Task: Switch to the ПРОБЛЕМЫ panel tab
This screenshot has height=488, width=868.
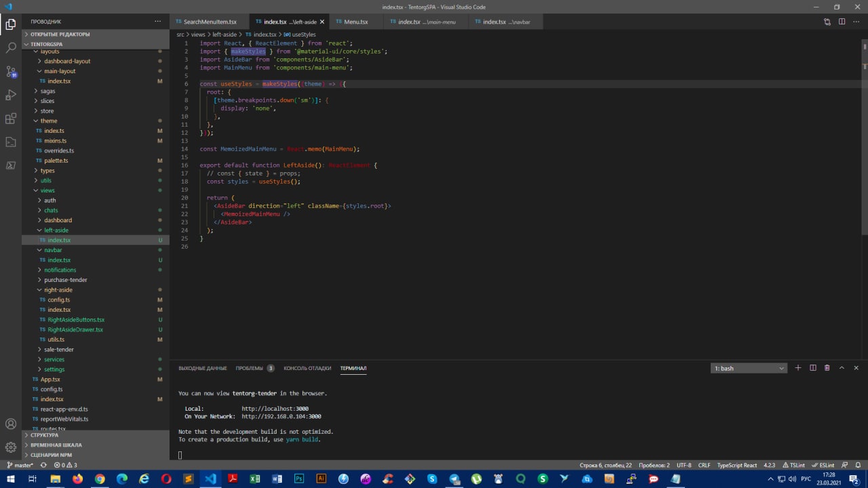Action: 249,368
